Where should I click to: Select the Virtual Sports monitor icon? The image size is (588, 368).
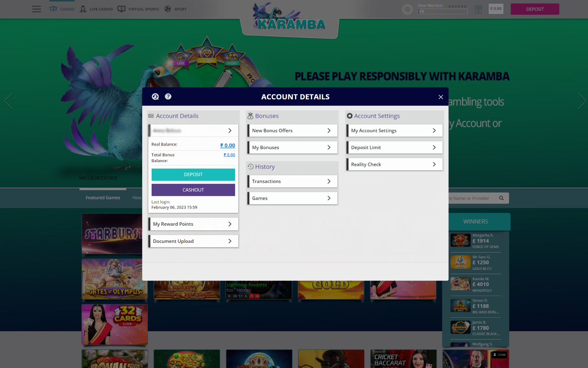click(x=122, y=9)
